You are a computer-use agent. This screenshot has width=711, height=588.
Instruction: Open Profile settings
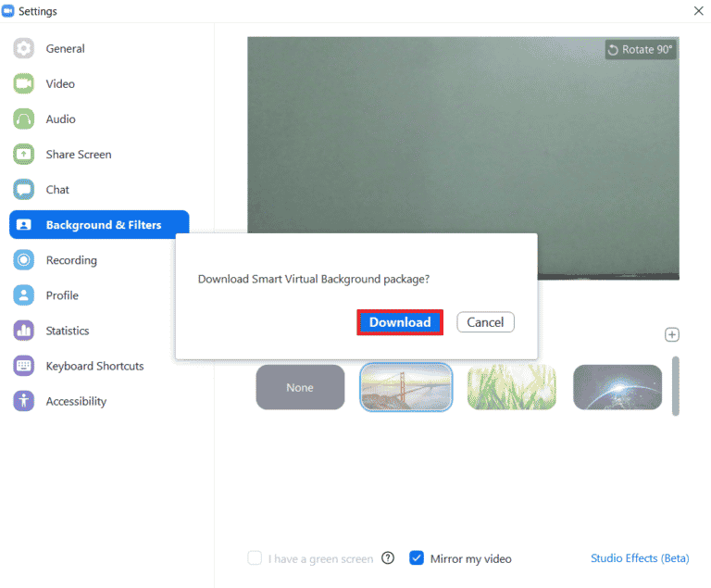pos(62,295)
